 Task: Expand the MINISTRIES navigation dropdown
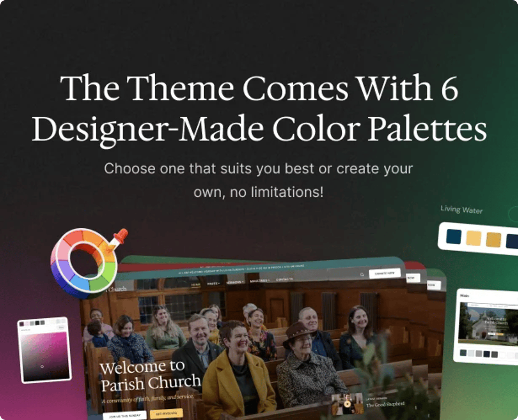259,281
